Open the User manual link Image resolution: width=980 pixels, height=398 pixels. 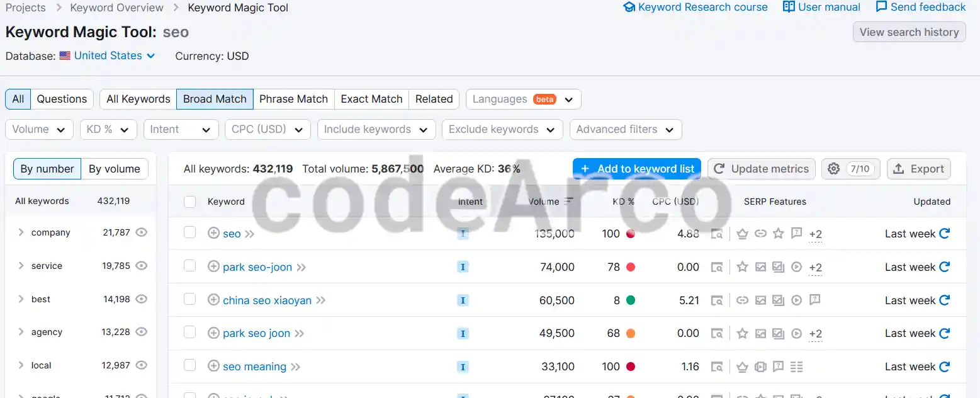tap(821, 7)
